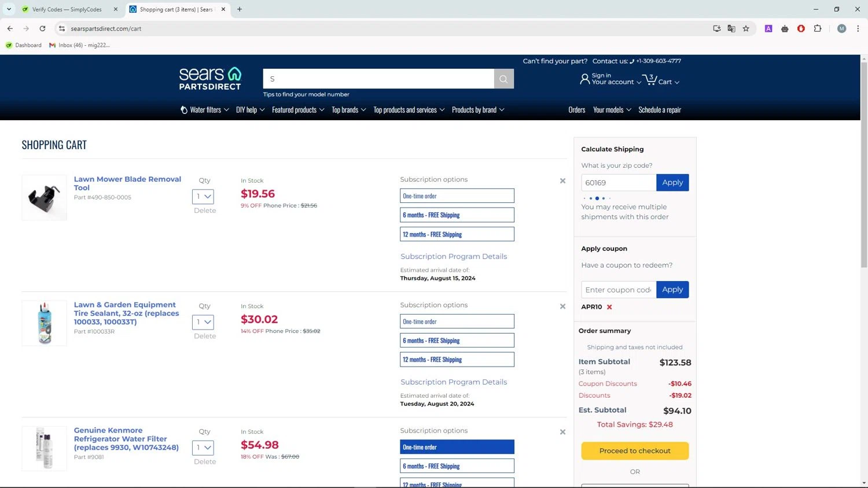This screenshot has height=488, width=868.
Task: Click the site information icon in the address bar
Action: (x=62, y=28)
